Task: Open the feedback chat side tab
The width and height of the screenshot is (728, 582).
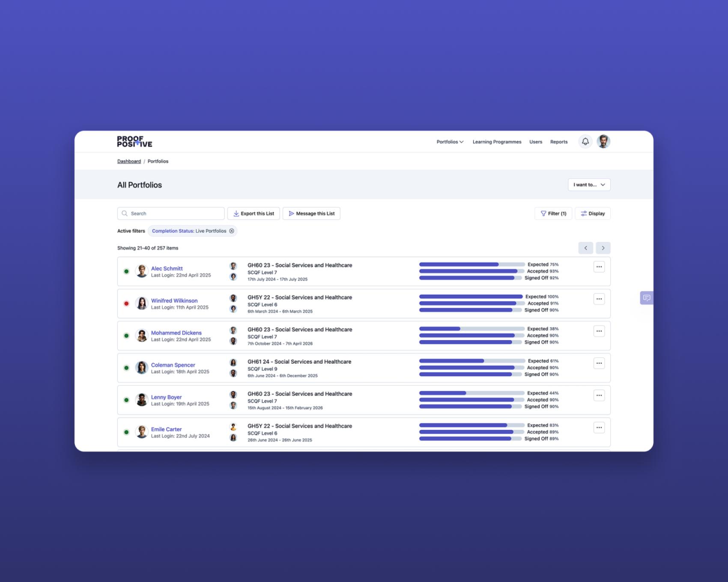Action: (646, 298)
